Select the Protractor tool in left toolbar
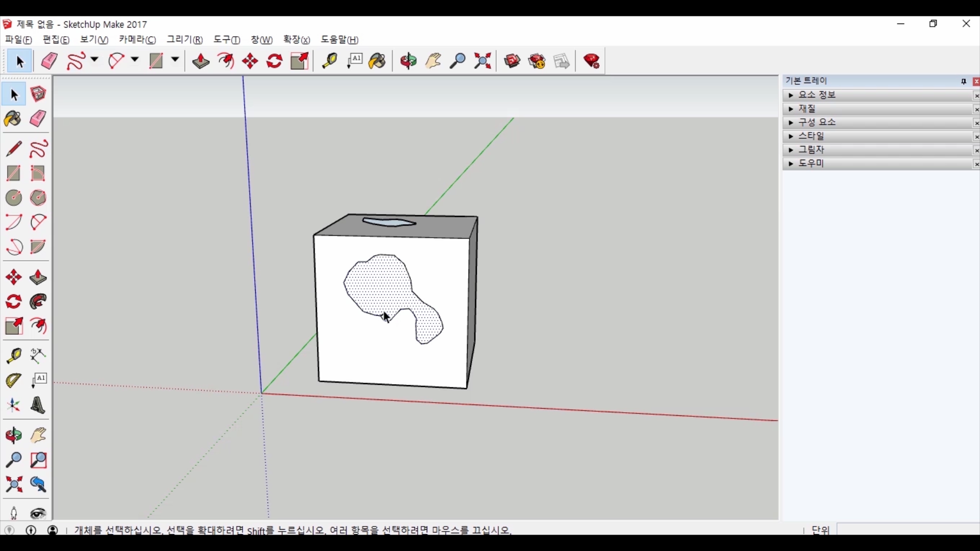The image size is (980, 551). (x=13, y=381)
